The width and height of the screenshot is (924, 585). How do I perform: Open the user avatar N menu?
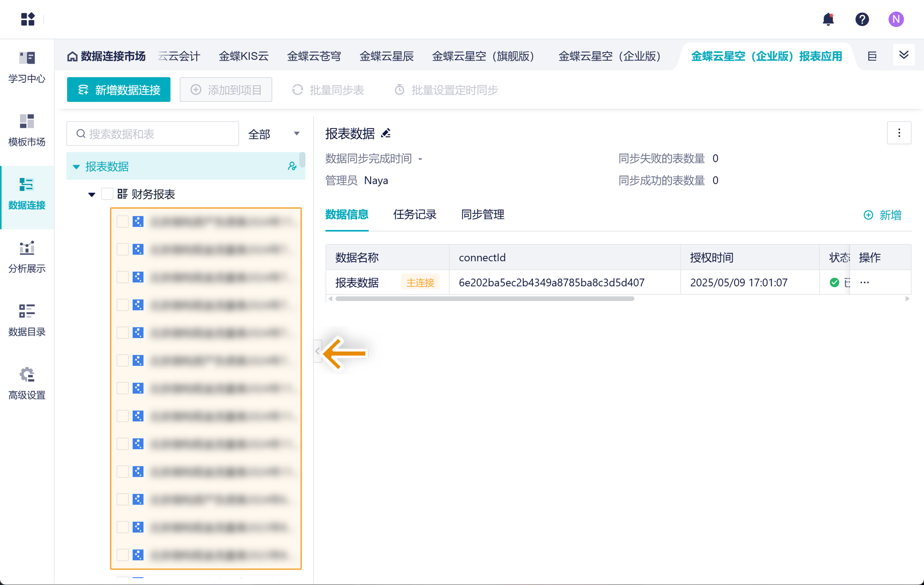pyautogui.click(x=896, y=19)
